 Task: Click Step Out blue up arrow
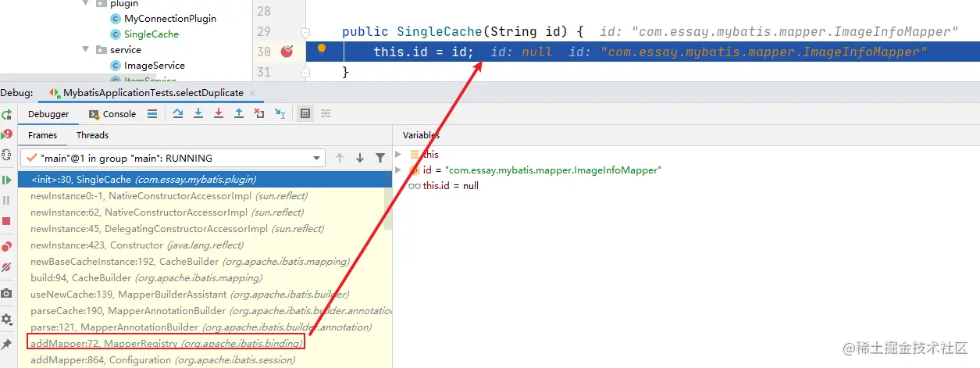[239, 114]
